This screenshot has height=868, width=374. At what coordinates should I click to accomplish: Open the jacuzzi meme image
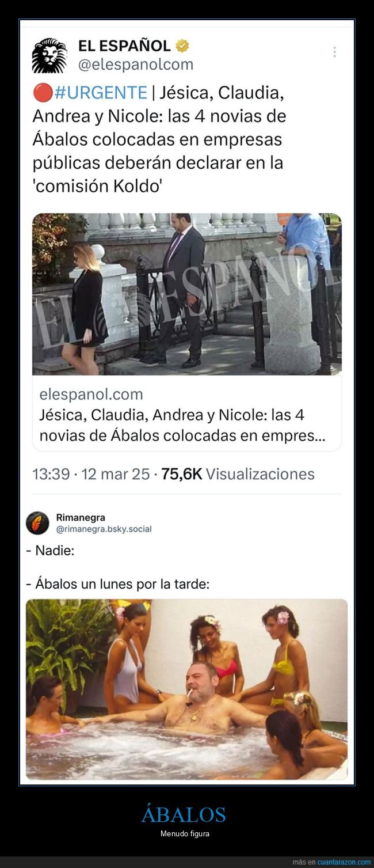(187, 689)
